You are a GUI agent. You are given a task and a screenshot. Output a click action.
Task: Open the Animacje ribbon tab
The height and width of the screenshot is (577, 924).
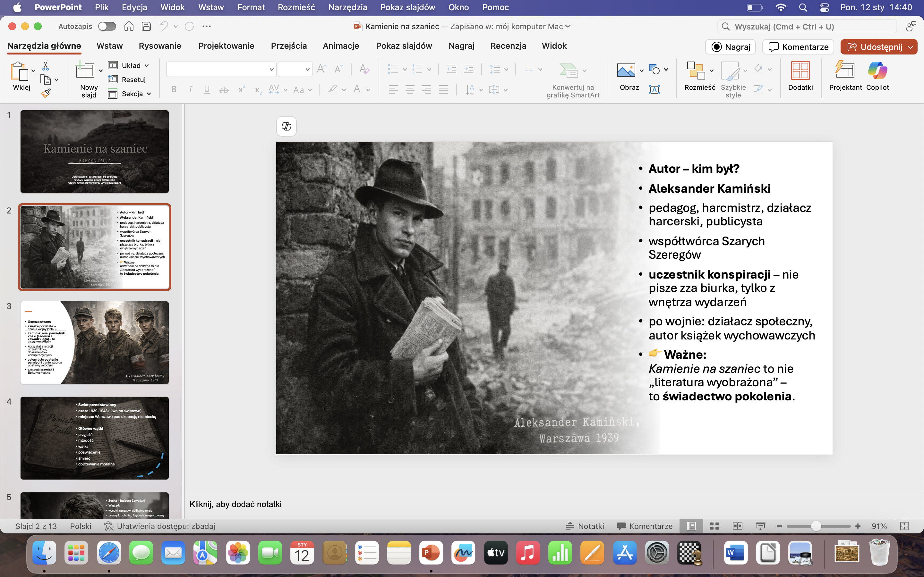click(341, 46)
